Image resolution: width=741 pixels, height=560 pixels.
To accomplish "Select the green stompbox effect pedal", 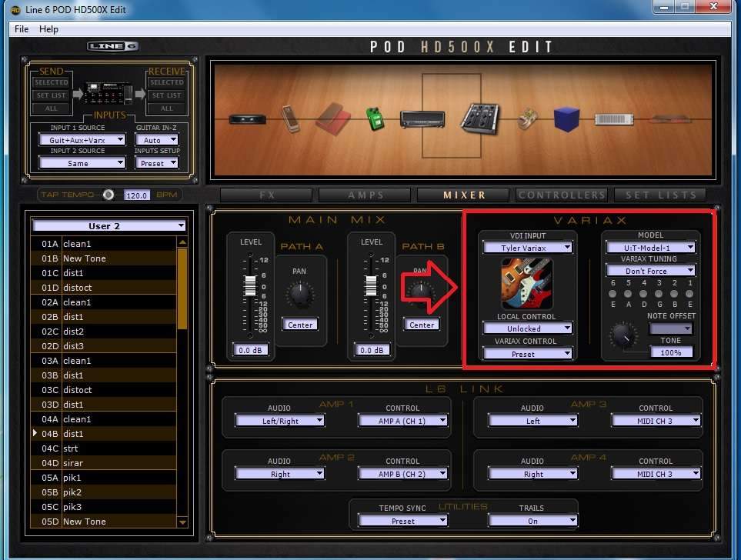I will point(376,118).
